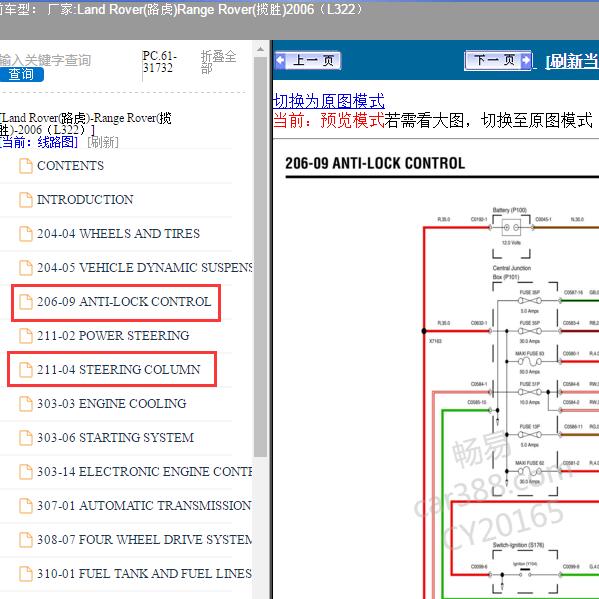The image size is (599, 599).
Task: Click the 刷新当前 refresh link in header
Action: [x=572, y=61]
